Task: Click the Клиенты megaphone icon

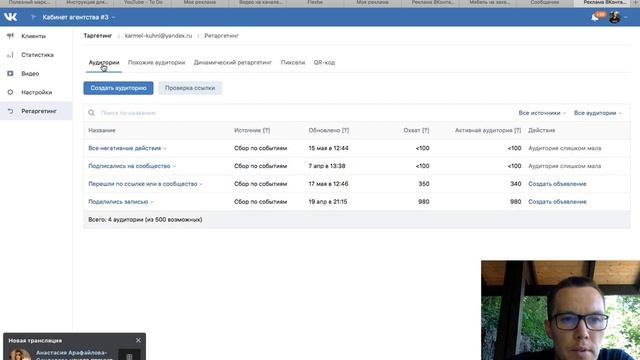Action: click(10, 36)
